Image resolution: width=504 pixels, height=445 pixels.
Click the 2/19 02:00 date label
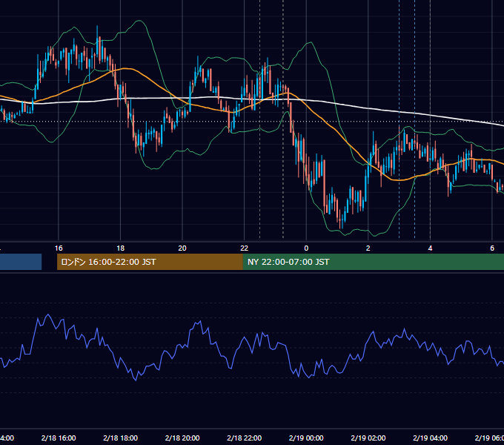pyautogui.click(x=368, y=438)
